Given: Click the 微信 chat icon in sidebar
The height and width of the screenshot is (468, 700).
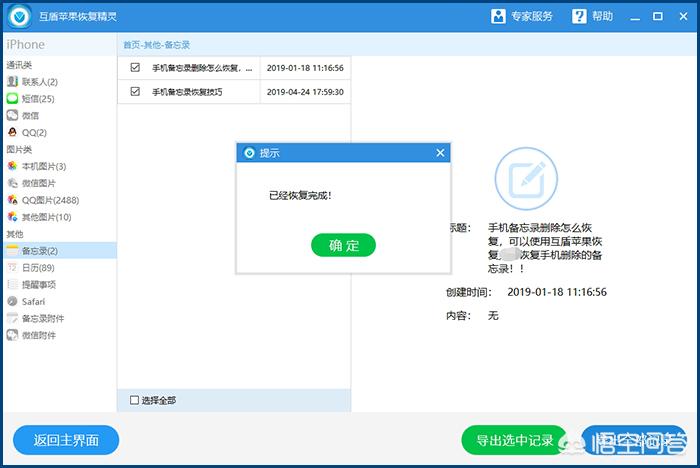Looking at the screenshot, I should click(x=12, y=116).
